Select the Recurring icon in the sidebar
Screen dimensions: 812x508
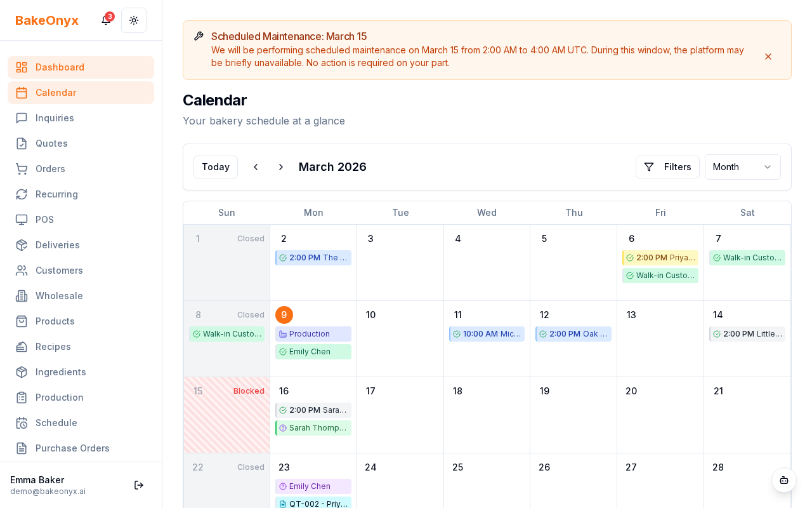(23, 194)
